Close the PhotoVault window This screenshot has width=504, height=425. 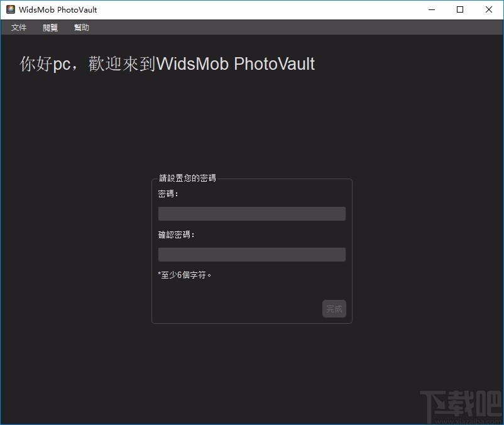[x=488, y=9]
